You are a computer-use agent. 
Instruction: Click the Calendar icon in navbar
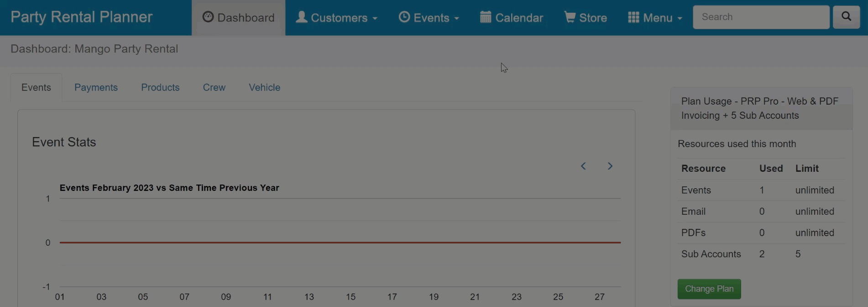tap(486, 17)
